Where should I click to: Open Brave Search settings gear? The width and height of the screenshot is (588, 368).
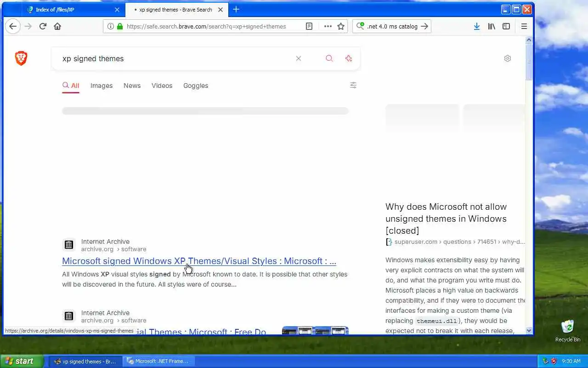coord(508,58)
